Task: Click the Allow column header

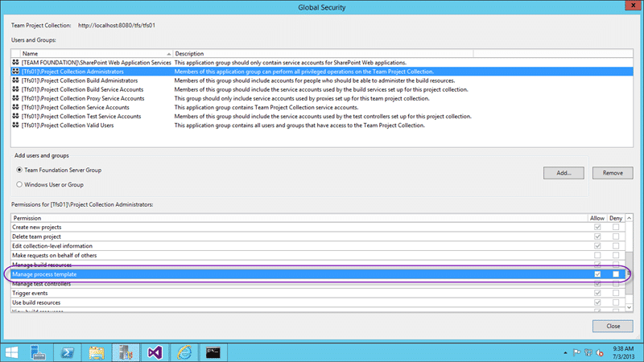Action: pyautogui.click(x=597, y=218)
